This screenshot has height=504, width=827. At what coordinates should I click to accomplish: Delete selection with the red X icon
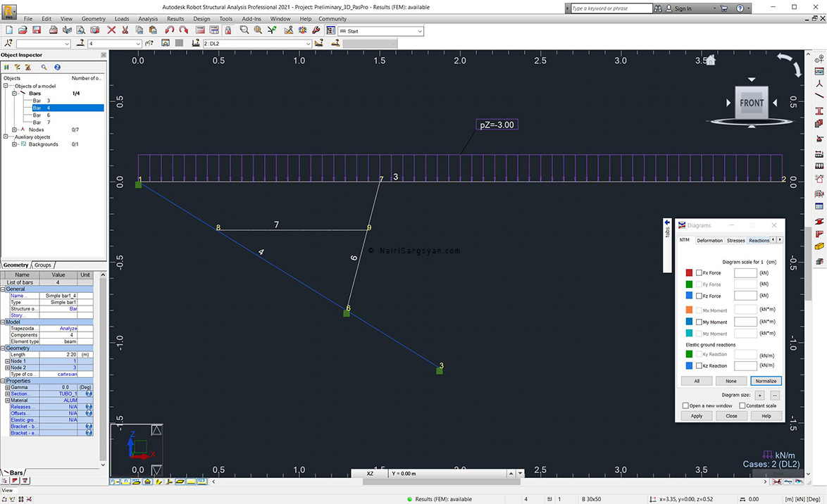[111, 30]
